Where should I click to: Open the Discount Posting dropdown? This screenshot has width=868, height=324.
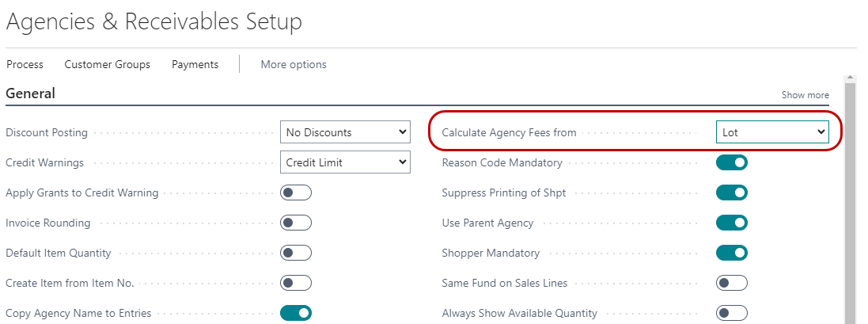[x=345, y=132]
